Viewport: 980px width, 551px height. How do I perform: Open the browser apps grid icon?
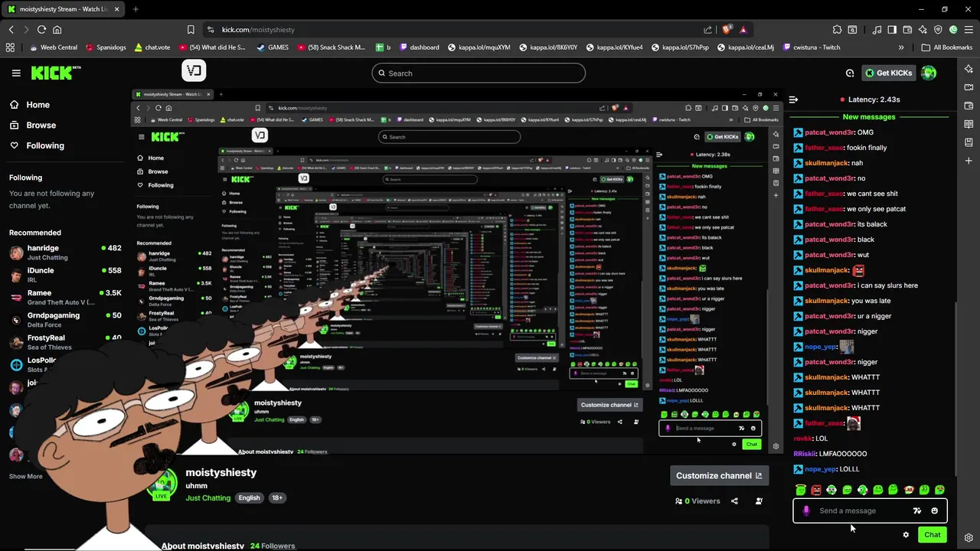(10, 47)
